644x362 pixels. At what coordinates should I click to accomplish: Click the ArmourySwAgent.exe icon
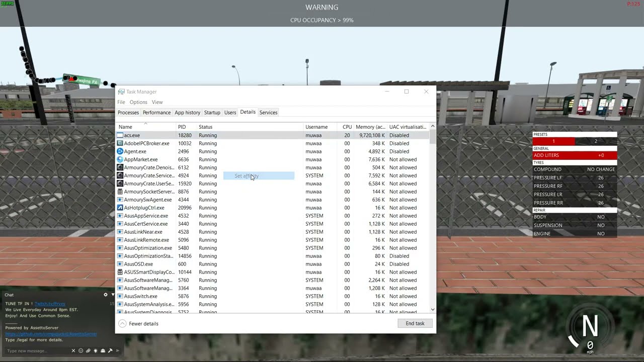click(120, 200)
